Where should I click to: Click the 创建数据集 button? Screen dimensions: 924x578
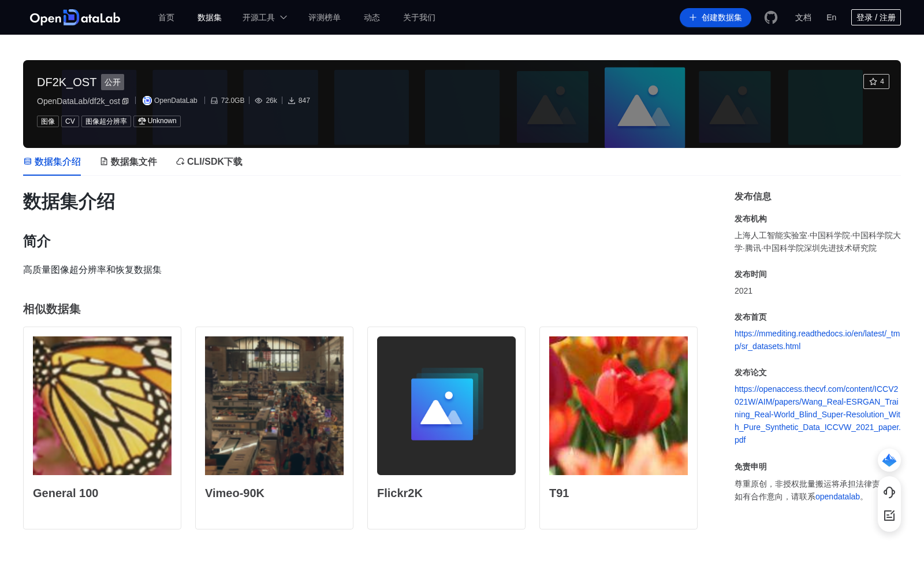pyautogui.click(x=716, y=17)
